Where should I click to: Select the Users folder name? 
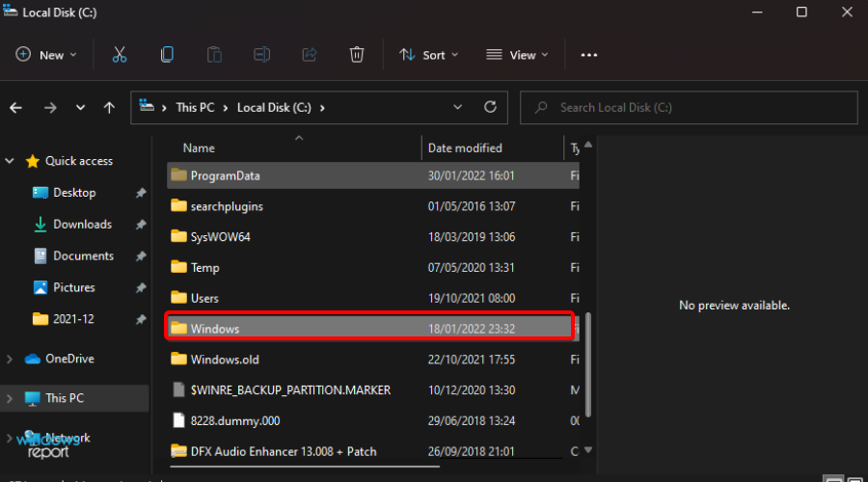(x=204, y=298)
